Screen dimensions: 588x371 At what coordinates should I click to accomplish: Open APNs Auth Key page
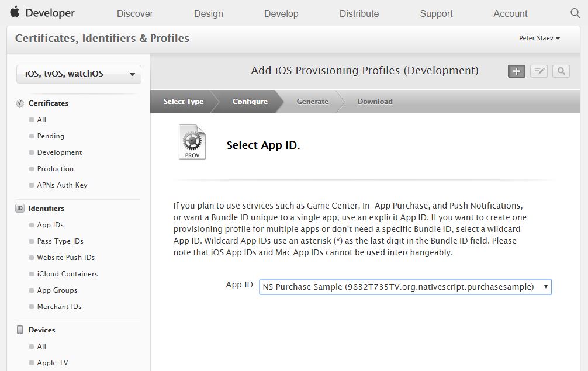tap(63, 185)
